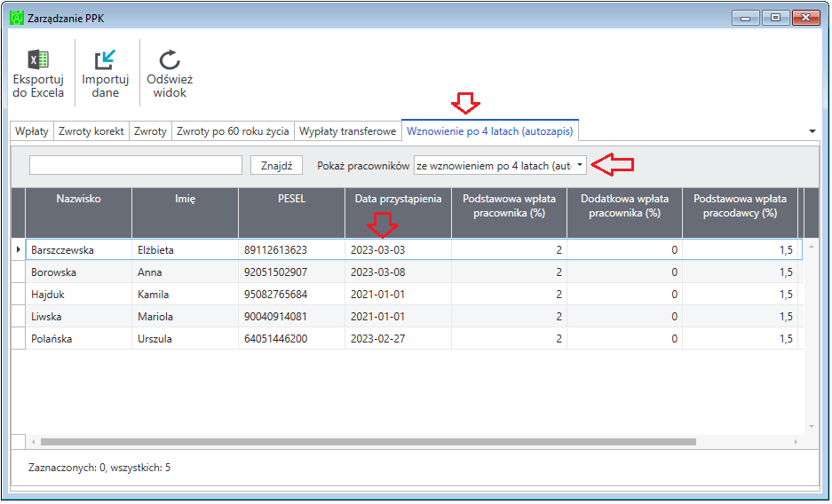Click PESEL 64051446200 cell

coord(292,339)
